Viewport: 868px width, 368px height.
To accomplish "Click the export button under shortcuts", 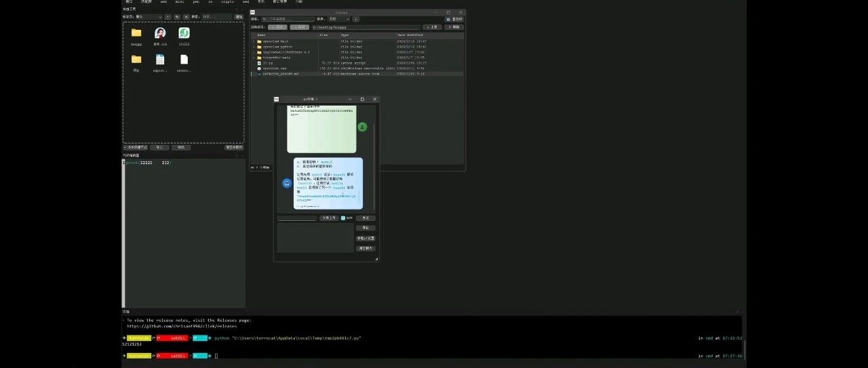I will coord(181,147).
